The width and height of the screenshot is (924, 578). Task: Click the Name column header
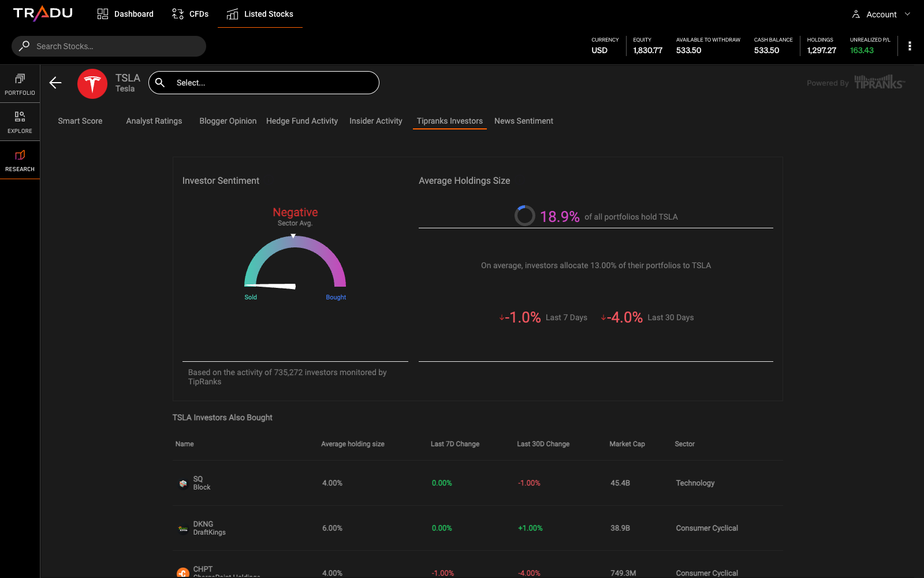click(x=185, y=444)
